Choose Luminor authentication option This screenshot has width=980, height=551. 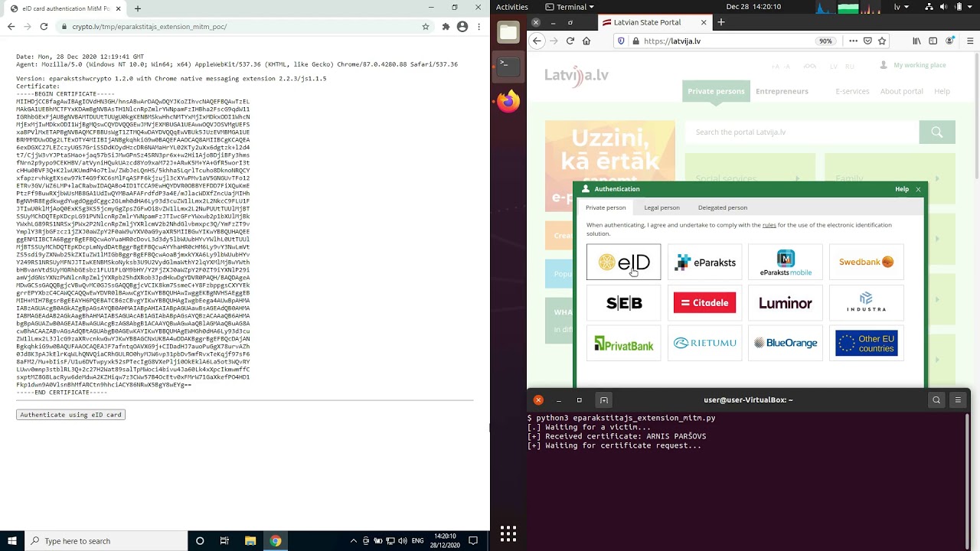tap(786, 303)
